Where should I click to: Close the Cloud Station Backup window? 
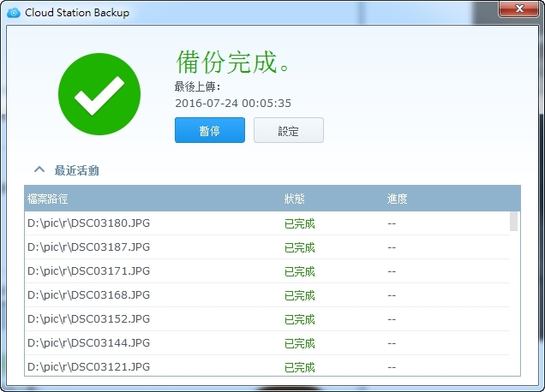coord(518,9)
